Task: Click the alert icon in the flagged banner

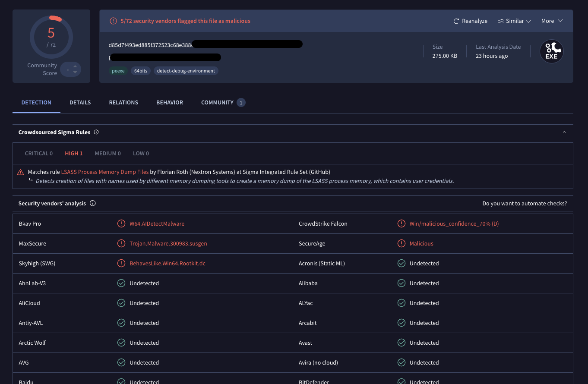Action: [113, 21]
